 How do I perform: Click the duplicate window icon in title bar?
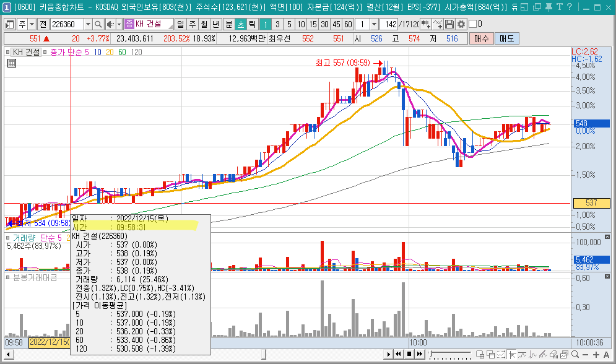[x=537, y=7]
